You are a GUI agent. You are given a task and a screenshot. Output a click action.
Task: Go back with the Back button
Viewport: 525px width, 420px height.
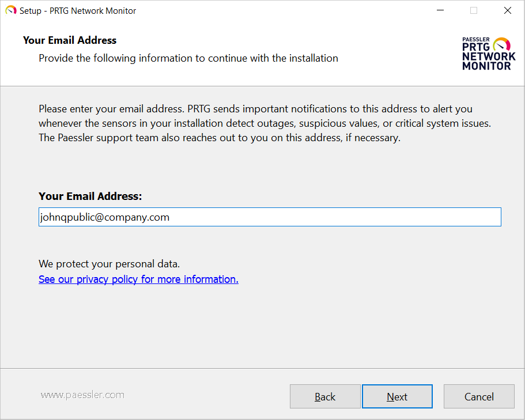(325, 396)
